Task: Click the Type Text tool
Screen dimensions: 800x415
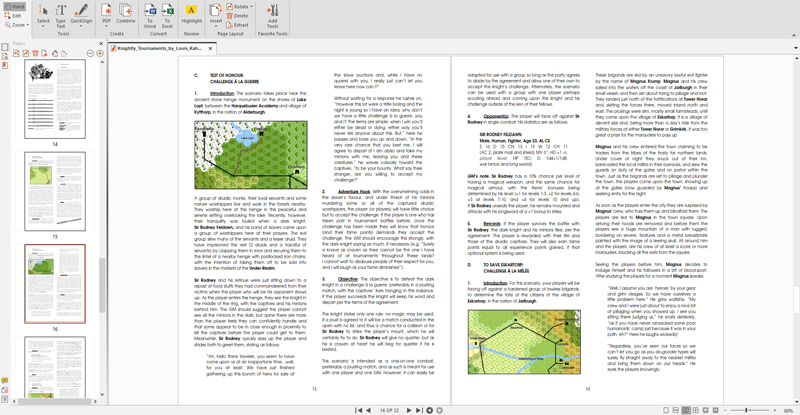Action: pos(62,17)
